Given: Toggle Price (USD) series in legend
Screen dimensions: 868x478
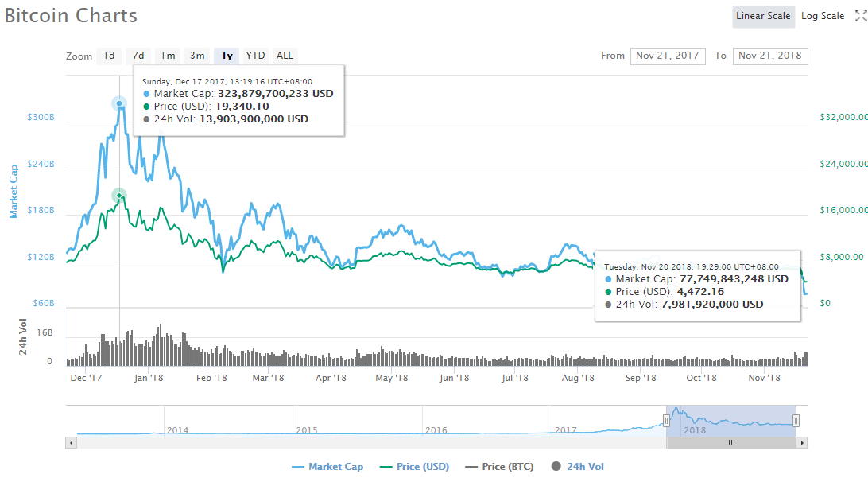Looking at the screenshot, I should pos(414,467).
